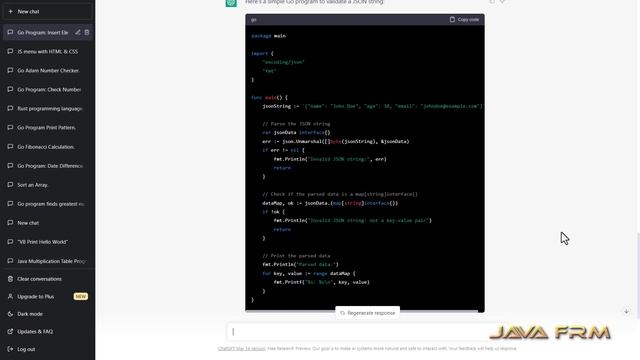Open the Go program finds greatest chat
Screen dimensions: 640x360
pyautogui.click(x=47, y=204)
